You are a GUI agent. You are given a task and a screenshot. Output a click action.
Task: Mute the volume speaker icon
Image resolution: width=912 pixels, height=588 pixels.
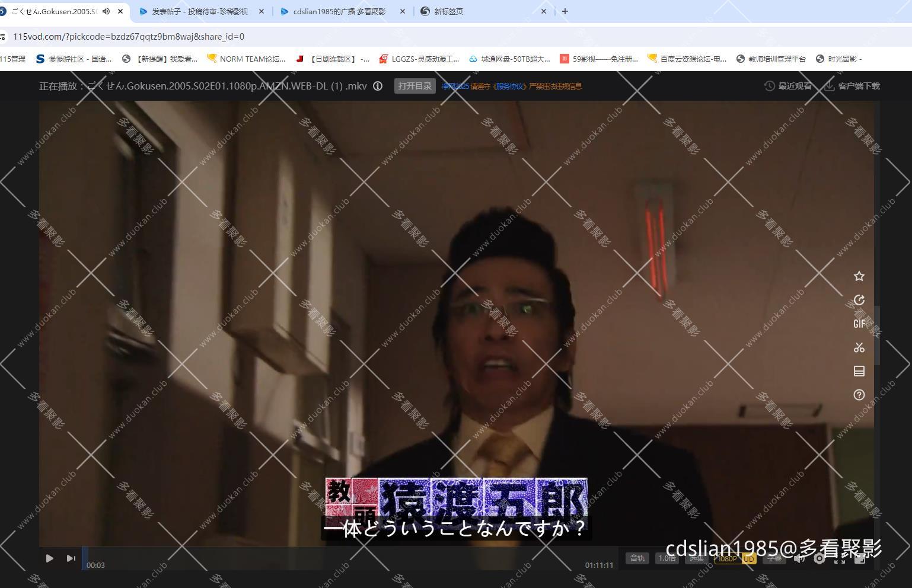click(799, 558)
